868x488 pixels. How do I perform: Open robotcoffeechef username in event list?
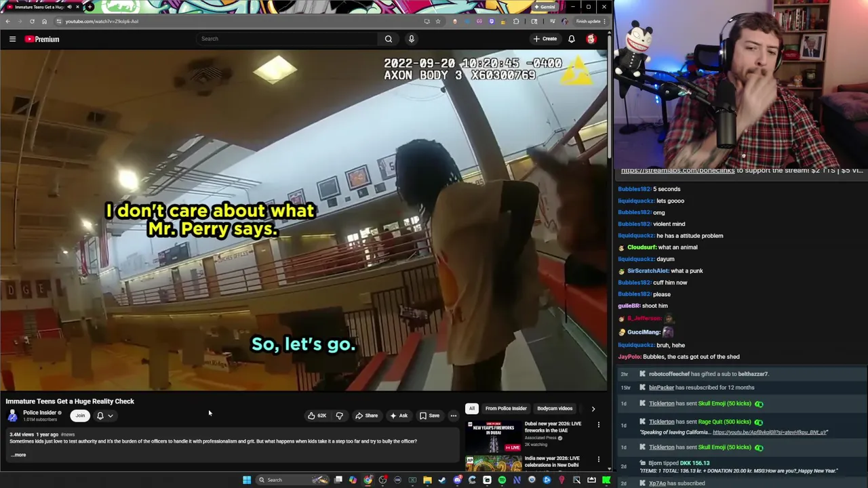pos(669,374)
